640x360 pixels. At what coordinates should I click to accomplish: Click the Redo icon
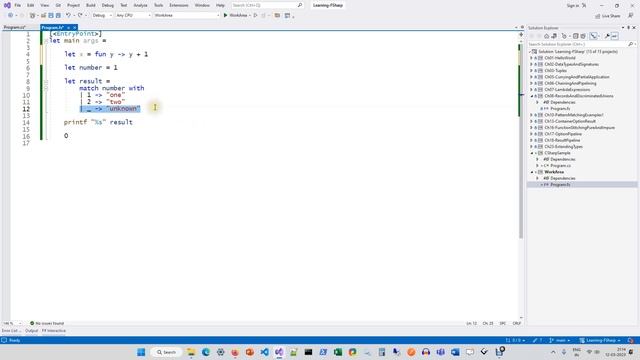click(x=80, y=15)
